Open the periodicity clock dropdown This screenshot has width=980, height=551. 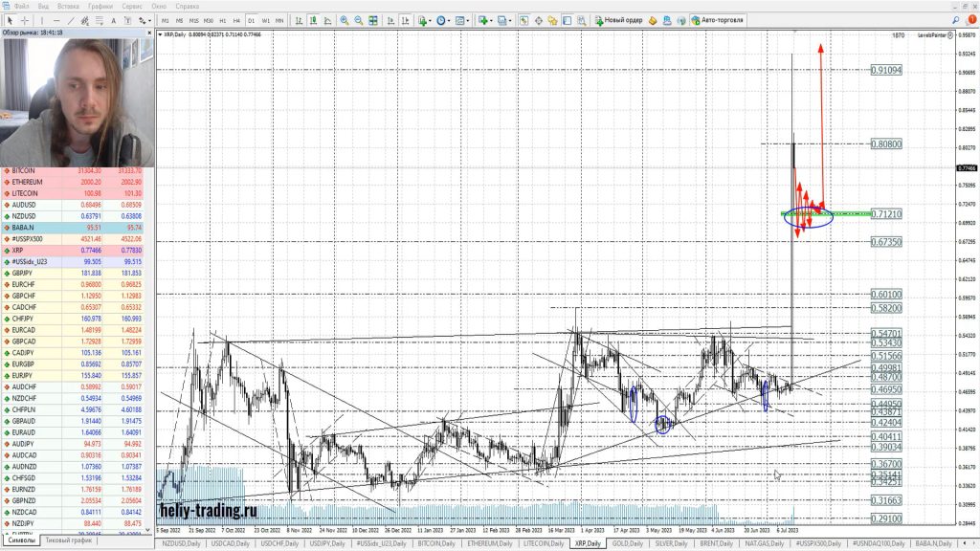pyautogui.click(x=444, y=20)
